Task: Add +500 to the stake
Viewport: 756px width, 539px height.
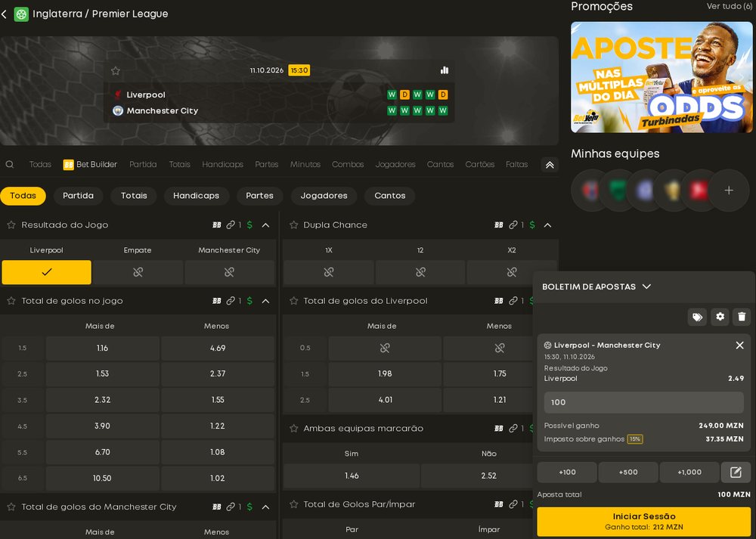Action: [628, 472]
